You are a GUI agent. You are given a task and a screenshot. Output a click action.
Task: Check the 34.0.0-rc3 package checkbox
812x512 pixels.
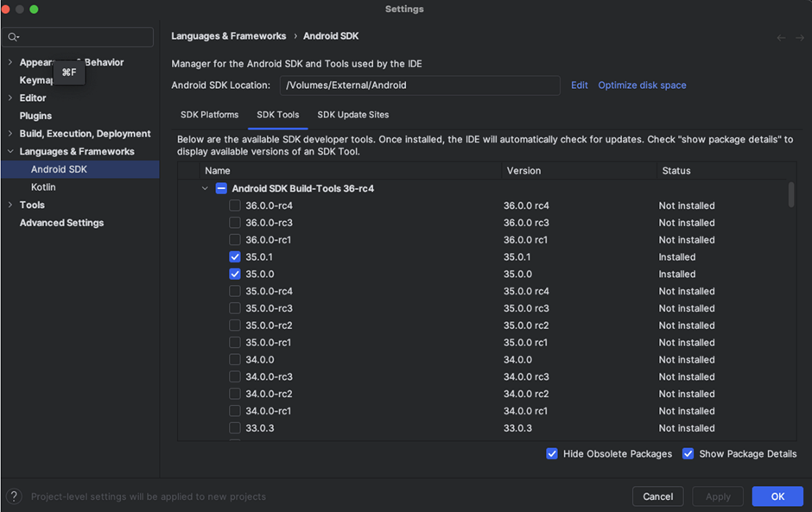[235, 376]
